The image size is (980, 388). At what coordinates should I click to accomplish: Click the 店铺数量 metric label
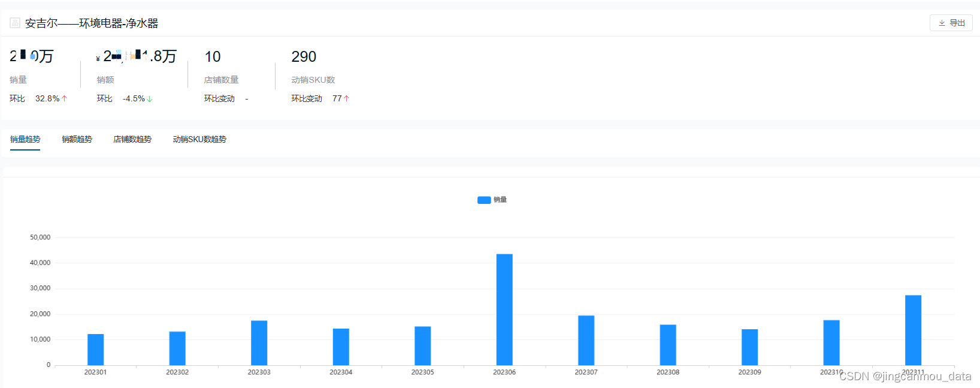tap(221, 80)
